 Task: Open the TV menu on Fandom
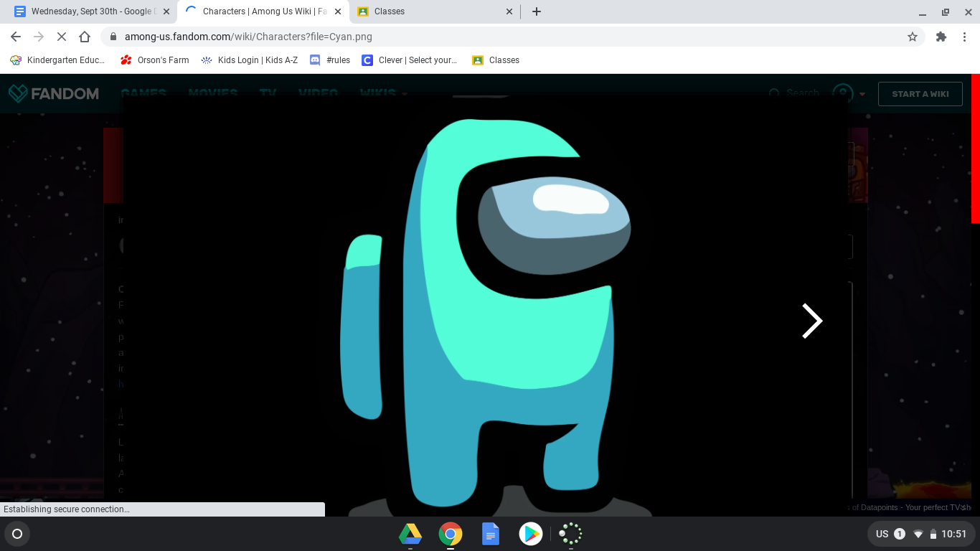pyautogui.click(x=268, y=93)
